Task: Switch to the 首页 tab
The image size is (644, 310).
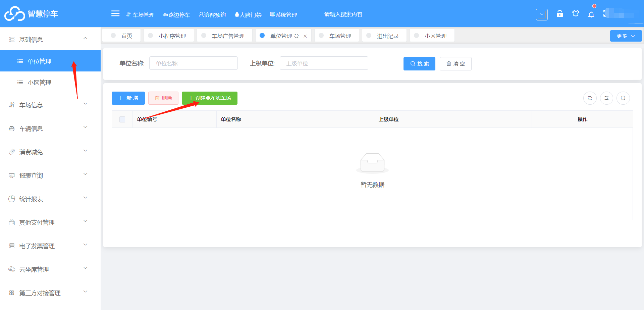Action: 122,35
